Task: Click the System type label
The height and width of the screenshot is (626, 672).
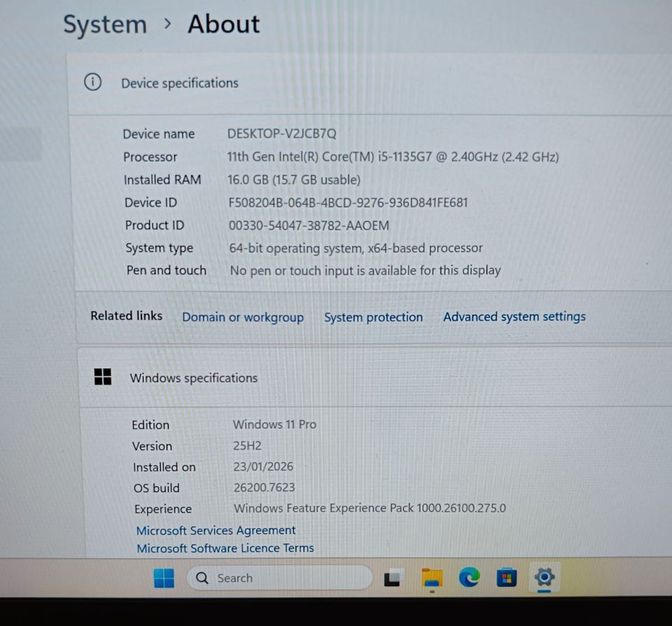Action: 160,249
